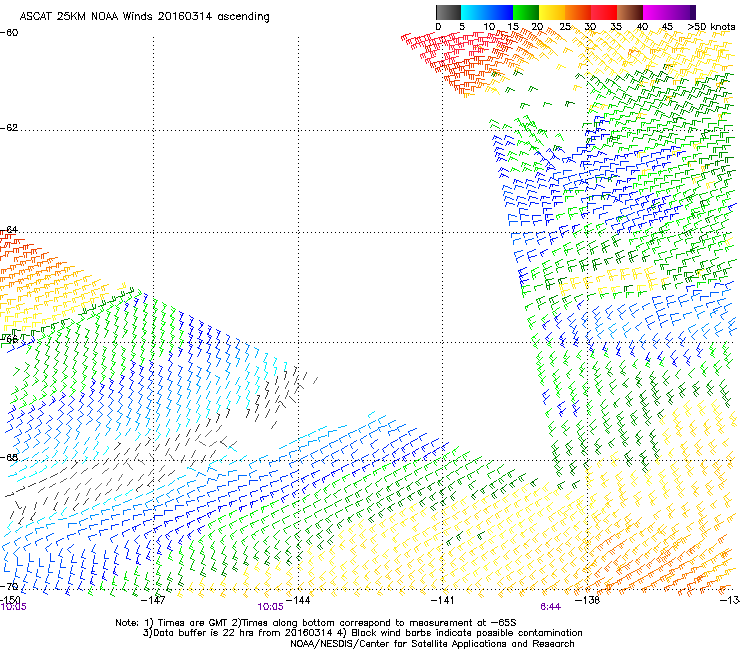740x650 pixels.
Task: Click the '-68' latitude label
Action: click(x=9, y=457)
